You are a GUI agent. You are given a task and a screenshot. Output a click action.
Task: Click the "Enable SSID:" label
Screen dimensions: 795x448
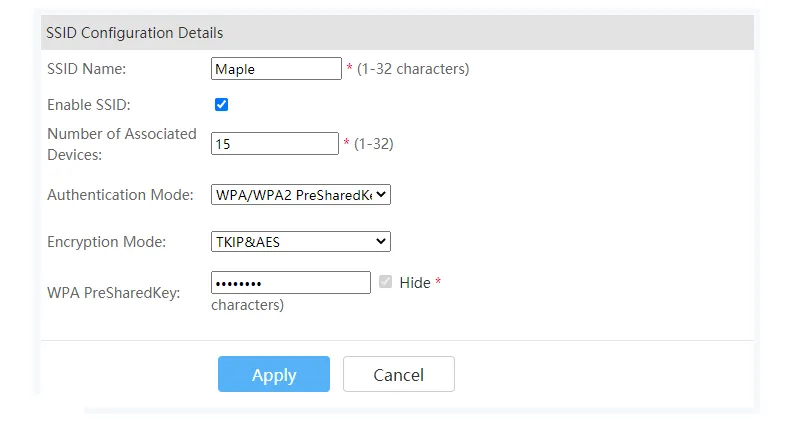(x=89, y=105)
